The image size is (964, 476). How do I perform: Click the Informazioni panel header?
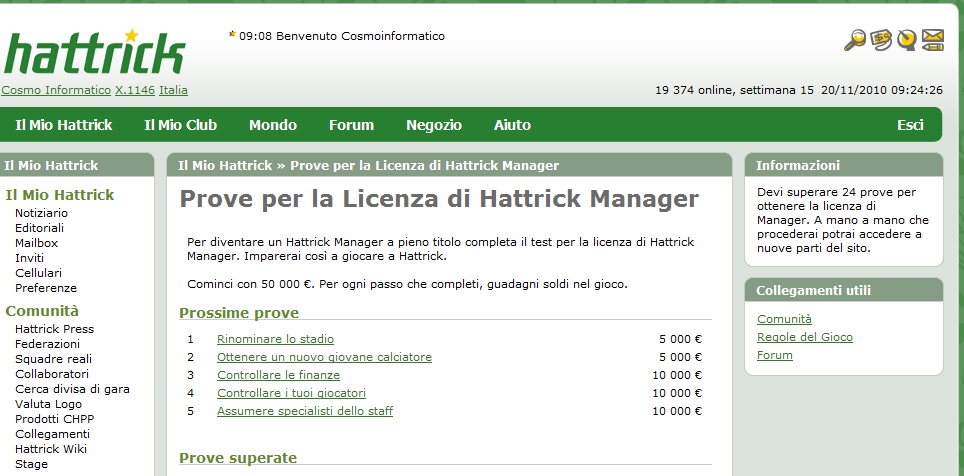pos(844,165)
